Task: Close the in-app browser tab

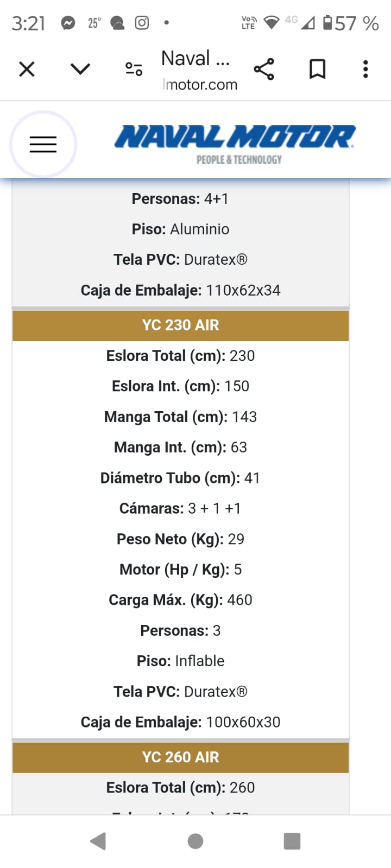Action: pyautogui.click(x=27, y=69)
